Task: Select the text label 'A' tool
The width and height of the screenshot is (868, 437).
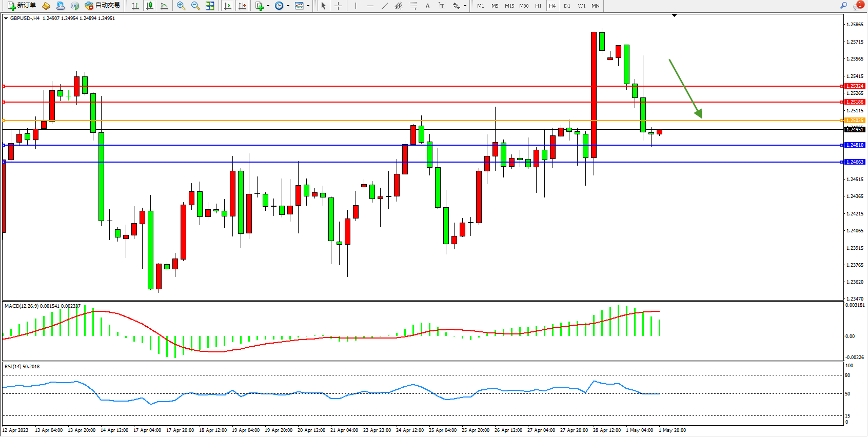Action: (427, 6)
